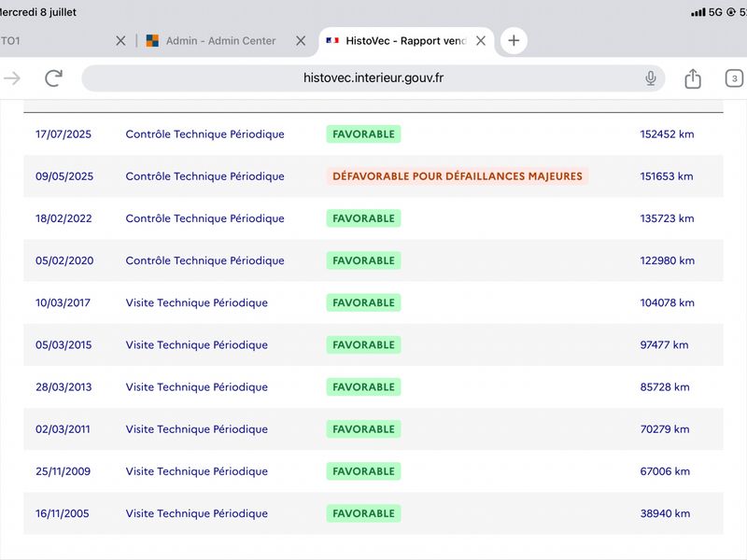Tap mileage 70279 km
Image resolution: width=747 pixels, height=560 pixels.
pyautogui.click(x=665, y=429)
